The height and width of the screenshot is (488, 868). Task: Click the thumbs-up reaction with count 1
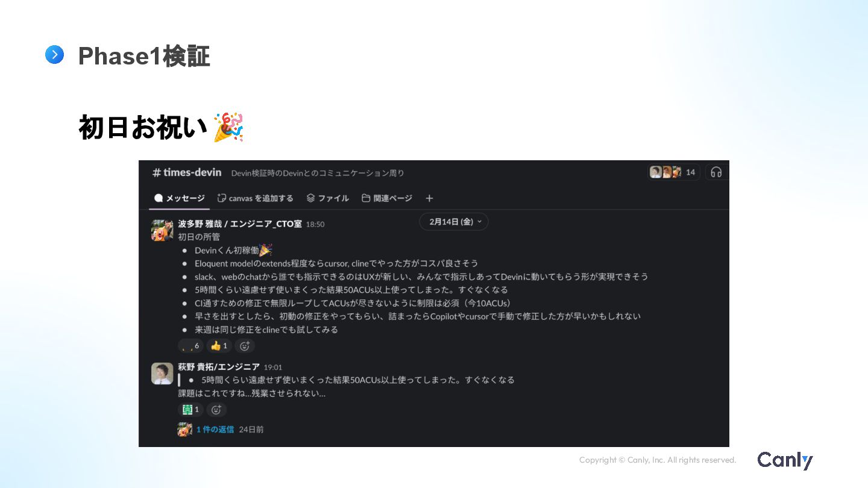pos(219,346)
